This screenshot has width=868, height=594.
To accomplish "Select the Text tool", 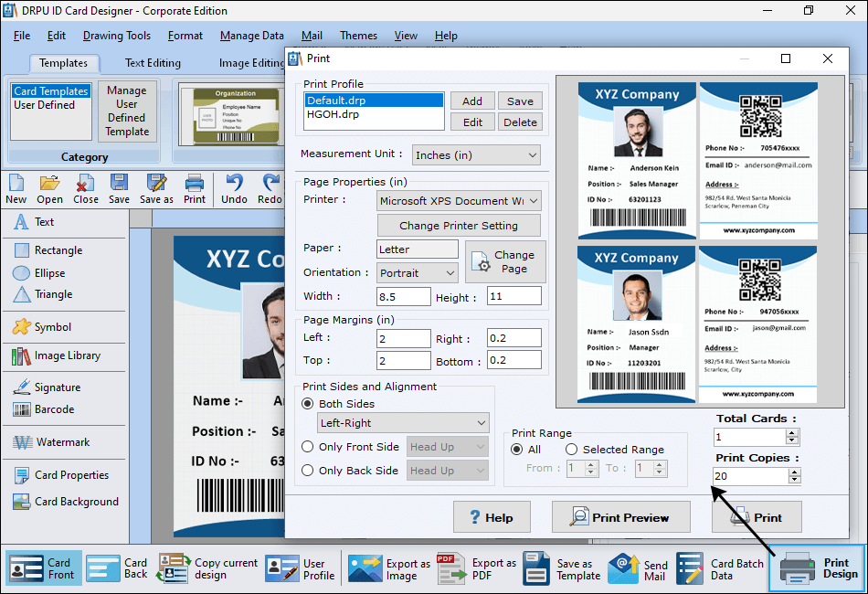I will pos(35,222).
